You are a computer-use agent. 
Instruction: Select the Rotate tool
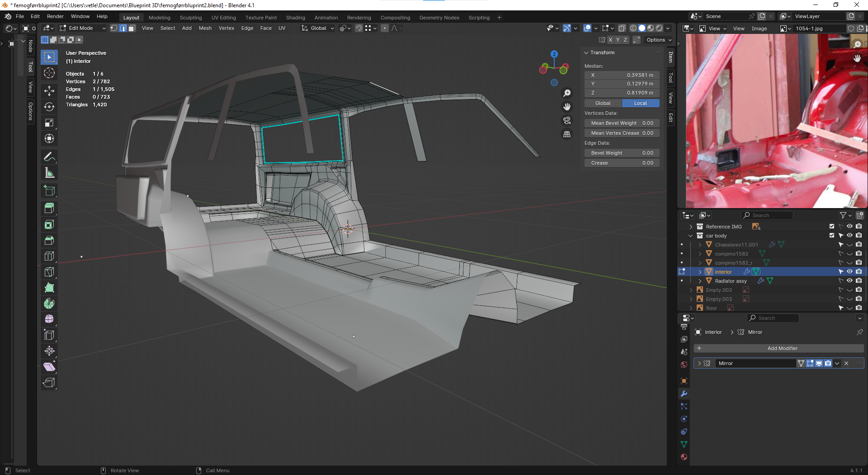pos(49,107)
